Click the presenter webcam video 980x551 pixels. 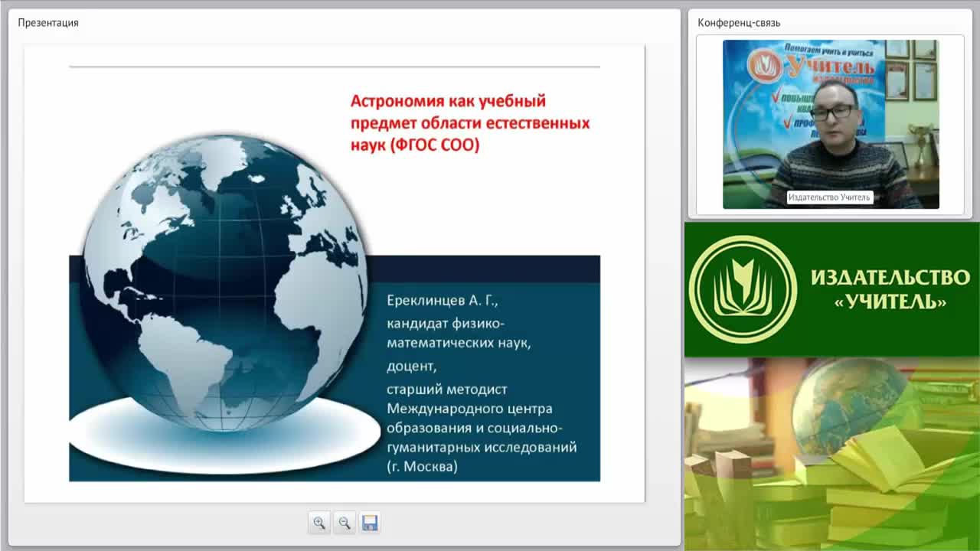pyautogui.click(x=831, y=124)
